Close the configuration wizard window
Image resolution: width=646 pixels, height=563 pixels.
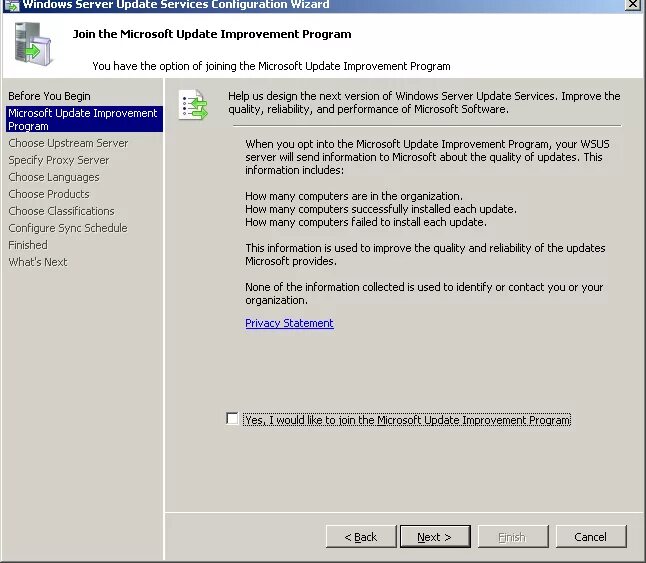click(x=632, y=4)
